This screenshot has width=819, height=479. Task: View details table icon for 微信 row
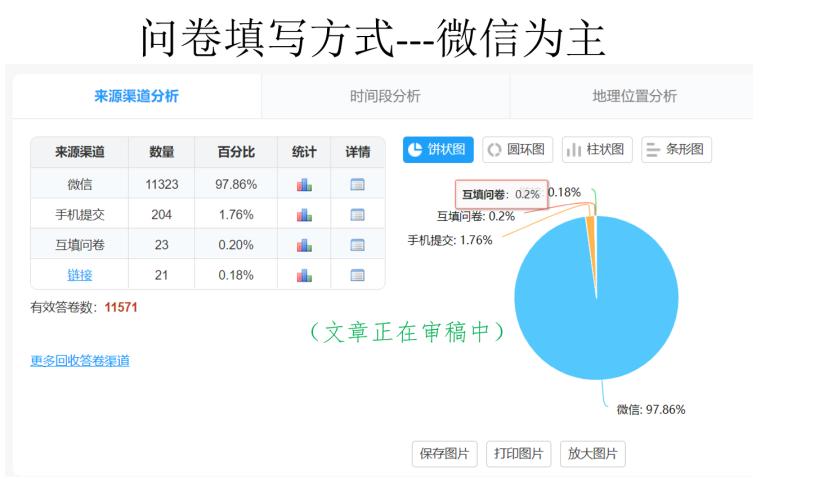pyautogui.click(x=357, y=184)
